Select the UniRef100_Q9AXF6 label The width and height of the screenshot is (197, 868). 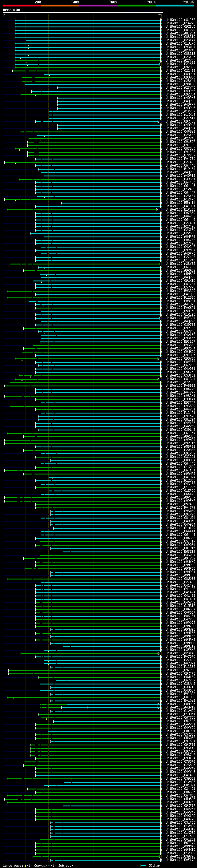click(x=180, y=84)
